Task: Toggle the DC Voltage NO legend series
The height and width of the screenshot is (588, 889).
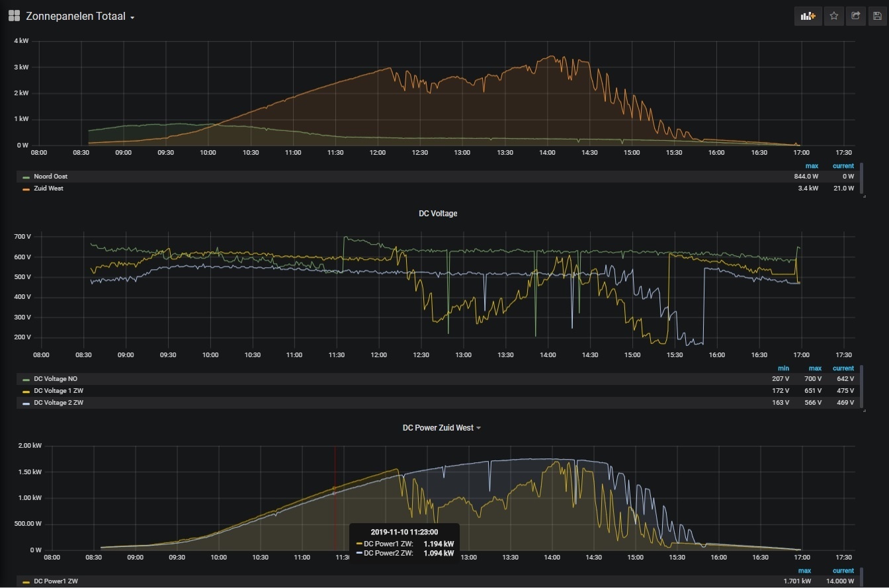Action: (x=56, y=379)
